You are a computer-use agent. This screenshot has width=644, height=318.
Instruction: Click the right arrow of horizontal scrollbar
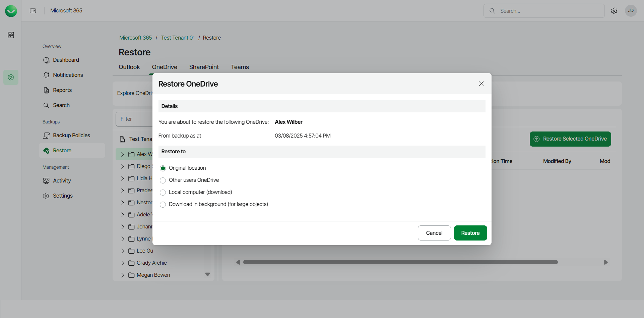606,262
